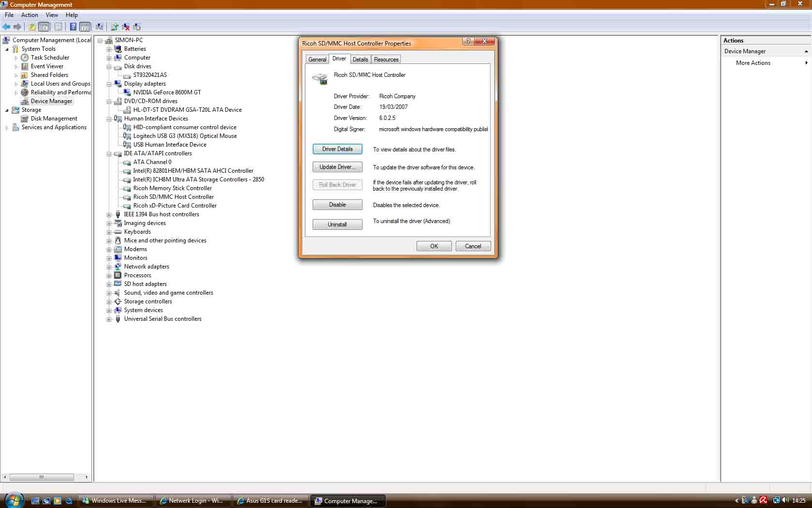This screenshot has height=508, width=812.
Task: Click the Ricoh device icon in the Driver tab
Action: tap(320, 78)
